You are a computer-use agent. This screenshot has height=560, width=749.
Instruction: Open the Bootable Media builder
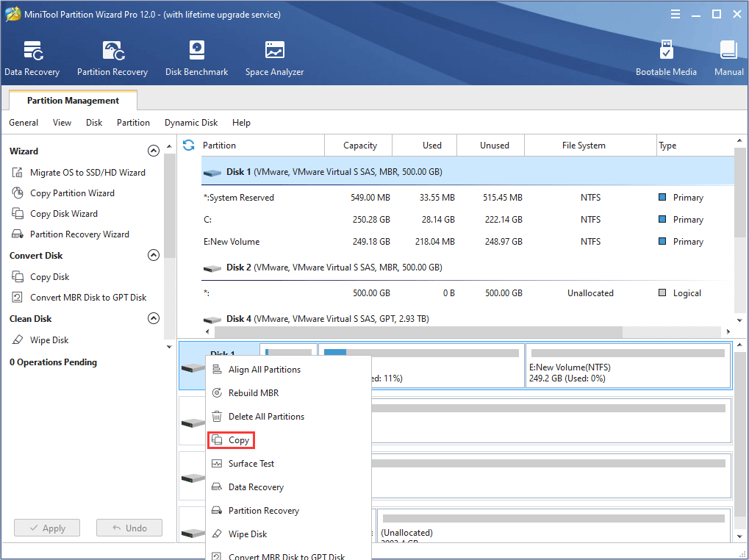pos(666,58)
